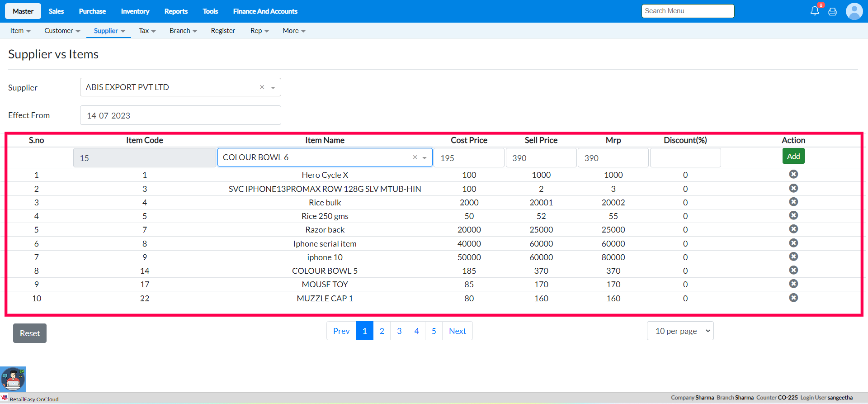
Task: Switch to Finance And Accounts tab
Action: [265, 11]
